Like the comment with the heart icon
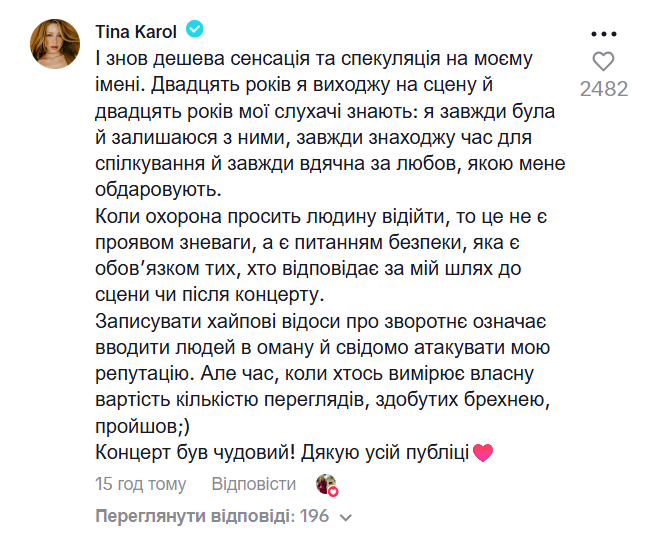 [x=603, y=61]
